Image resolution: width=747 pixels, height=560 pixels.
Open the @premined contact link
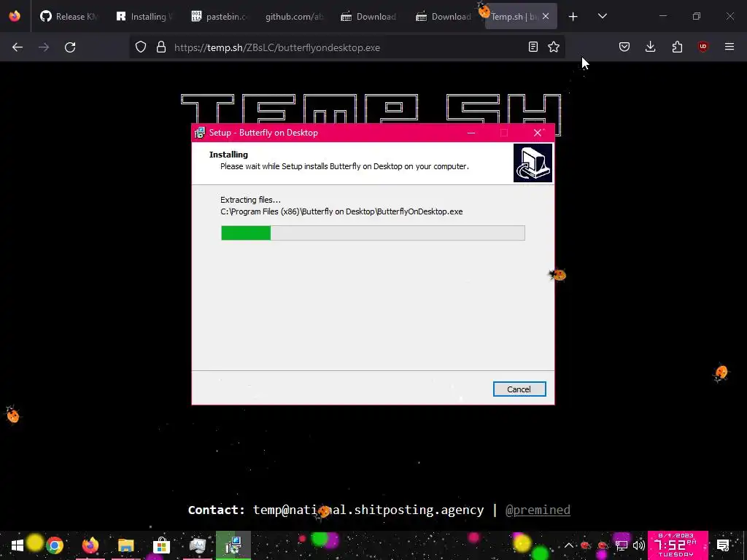pos(538,510)
